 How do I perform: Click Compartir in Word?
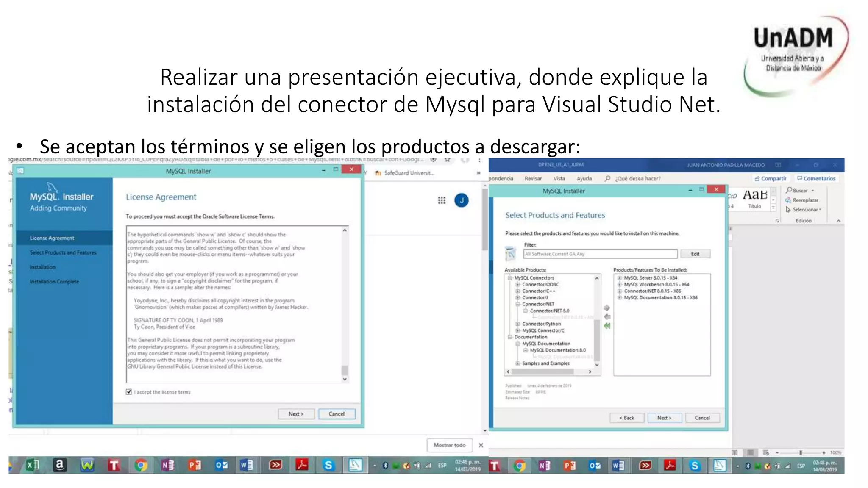tap(771, 179)
